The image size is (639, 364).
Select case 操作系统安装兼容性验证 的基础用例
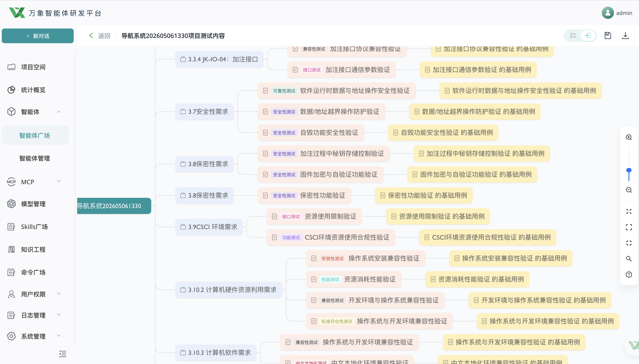tap(511, 258)
